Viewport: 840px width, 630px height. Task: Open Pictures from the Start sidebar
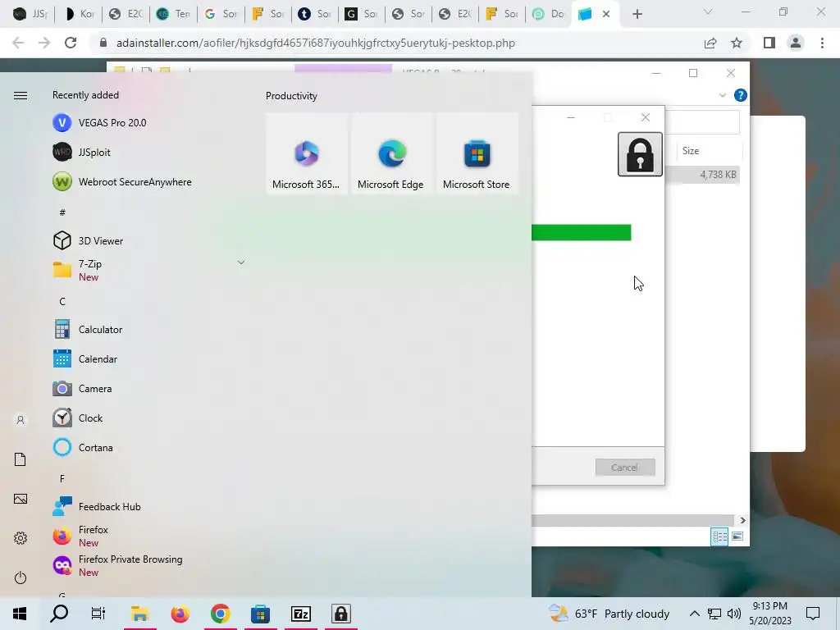click(21, 499)
